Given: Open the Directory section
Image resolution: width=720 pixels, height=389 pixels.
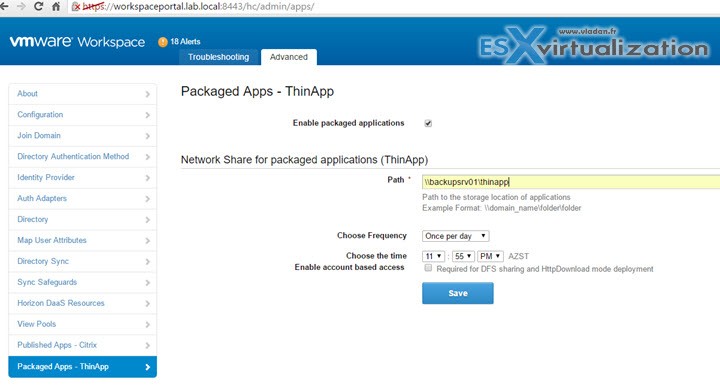Looking at the screenshot, I should [83, 220].
